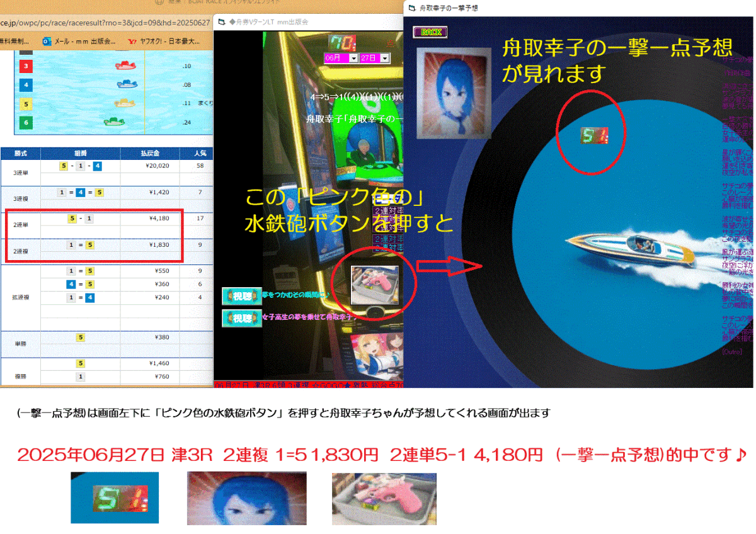Click the bottom pink water gun thumbnail
Image resolution: width=756 pixels, height=534 pixels.
click(x=384, y=499)
